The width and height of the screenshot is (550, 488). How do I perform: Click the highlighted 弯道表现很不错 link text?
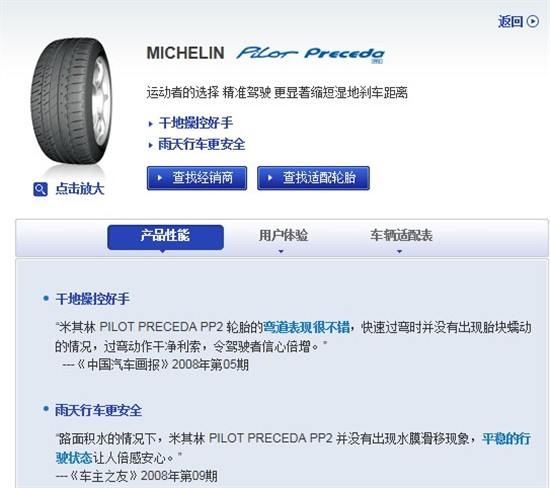coord(306,327)
